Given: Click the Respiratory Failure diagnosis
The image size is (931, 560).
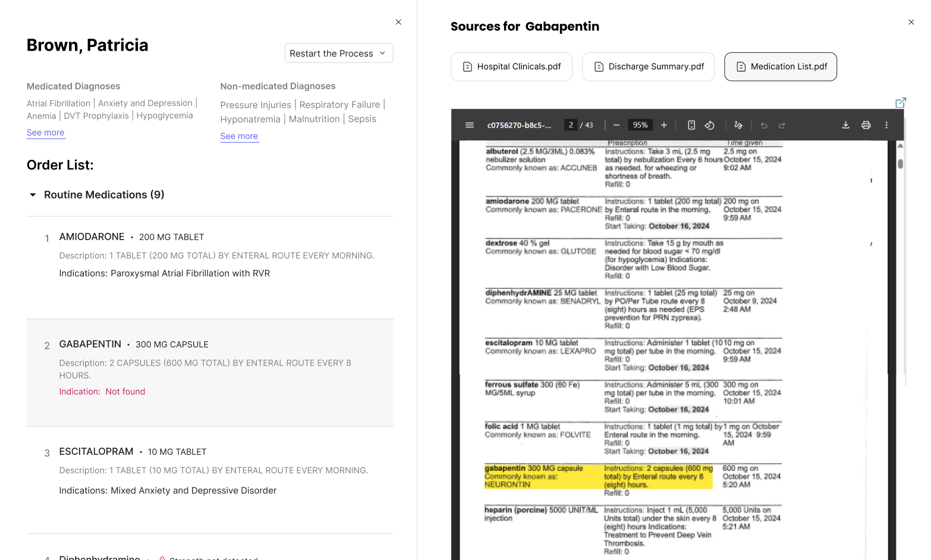Looking at the screenshot, I should [x=339, y=105].
